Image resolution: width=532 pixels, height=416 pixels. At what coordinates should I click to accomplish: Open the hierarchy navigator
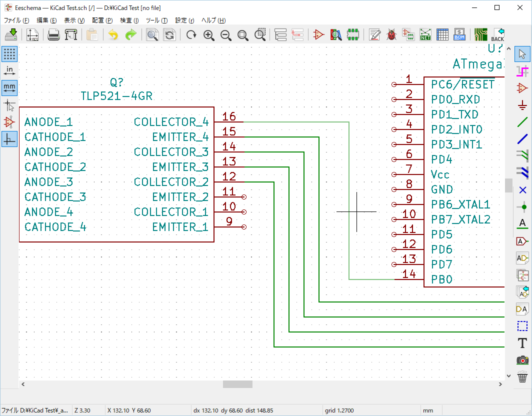[x=280, y=34]
